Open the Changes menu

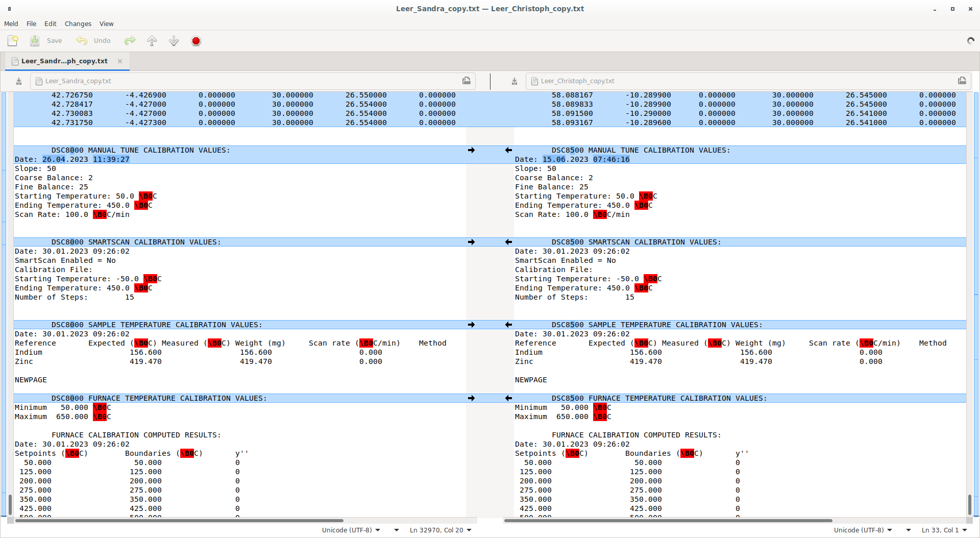78,24
